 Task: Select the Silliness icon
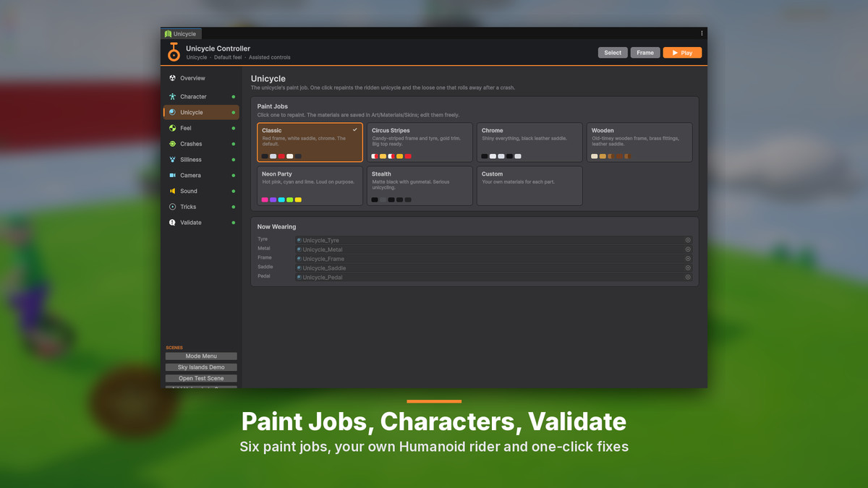click(172, 160)
